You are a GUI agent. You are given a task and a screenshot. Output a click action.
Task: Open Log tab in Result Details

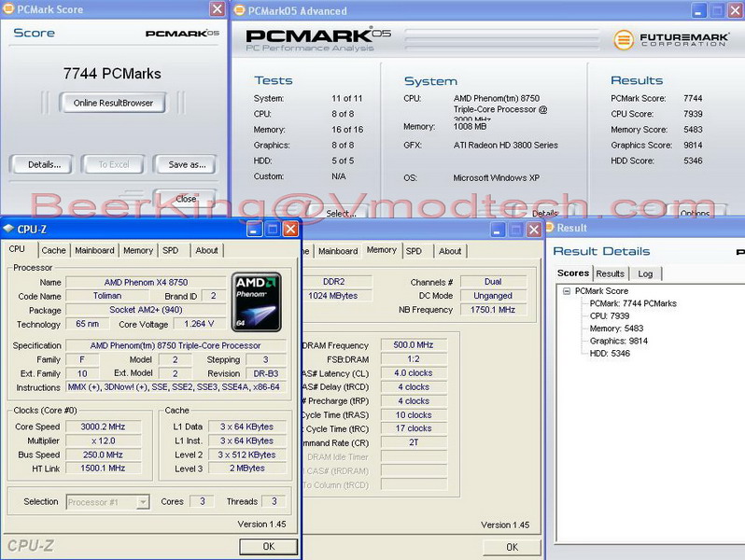(x=645, y=273)
